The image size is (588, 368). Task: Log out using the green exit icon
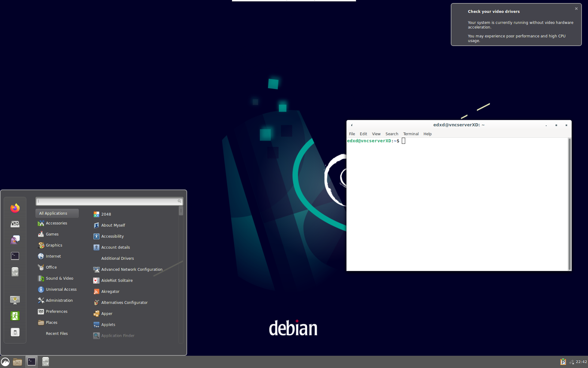point(15,316)
